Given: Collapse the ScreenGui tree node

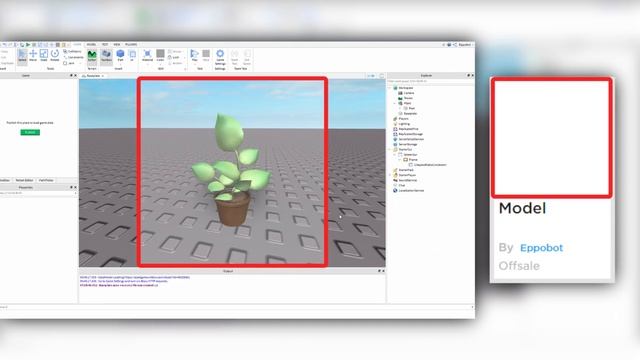Looking at the screenshot, I should 395,155.
